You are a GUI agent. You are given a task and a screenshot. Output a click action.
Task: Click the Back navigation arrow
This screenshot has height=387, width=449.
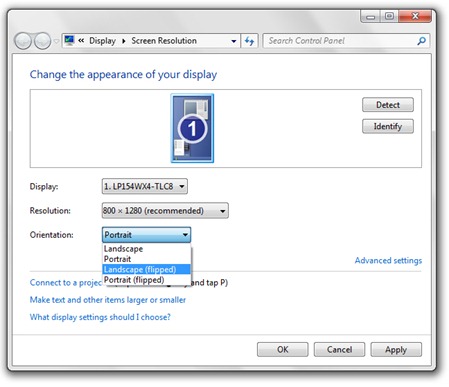[x=23, y=41]
